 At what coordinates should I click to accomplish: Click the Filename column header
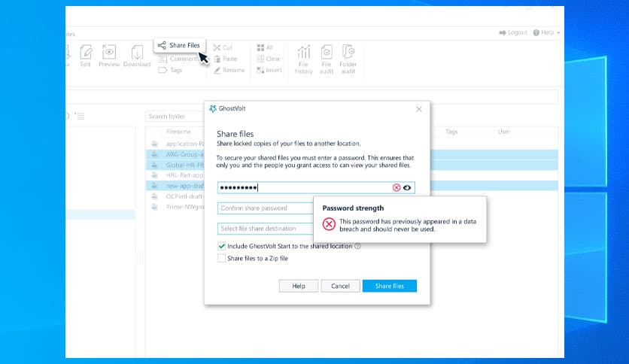[178, 132]
